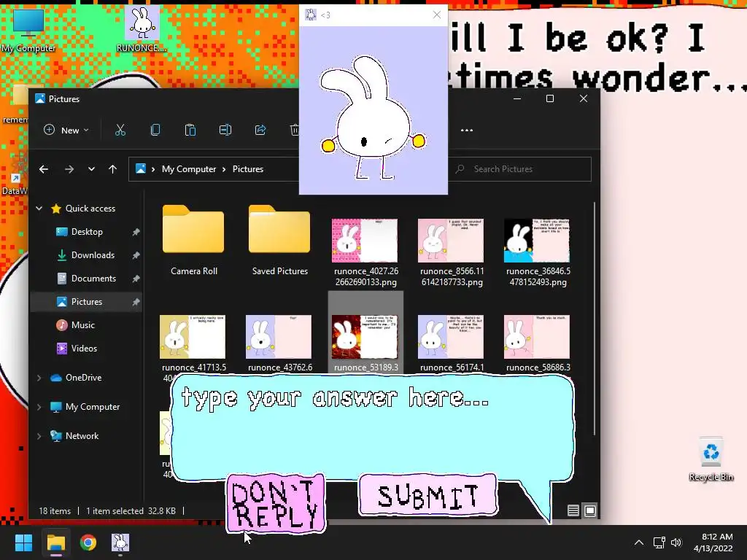Click the bunny drawing in <3 window
This screenshot has height=560, width=747.
coord(373,118)
